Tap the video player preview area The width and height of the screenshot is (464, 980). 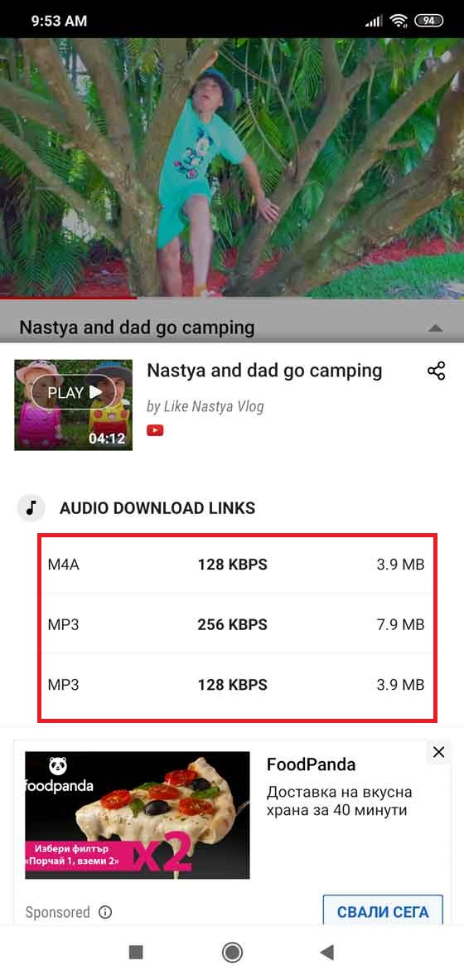click(232, 167)
